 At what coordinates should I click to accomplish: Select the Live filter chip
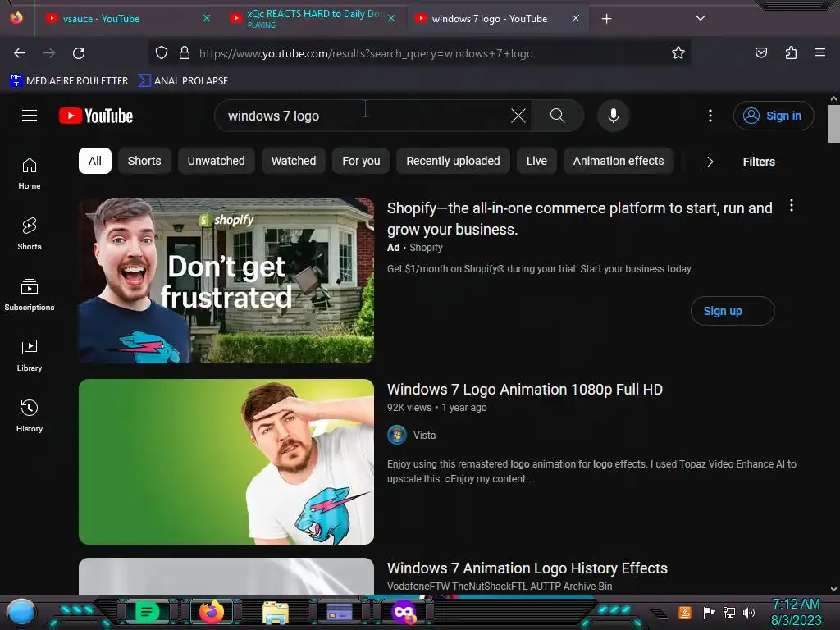pyautogui.click(x=536, y=161)
